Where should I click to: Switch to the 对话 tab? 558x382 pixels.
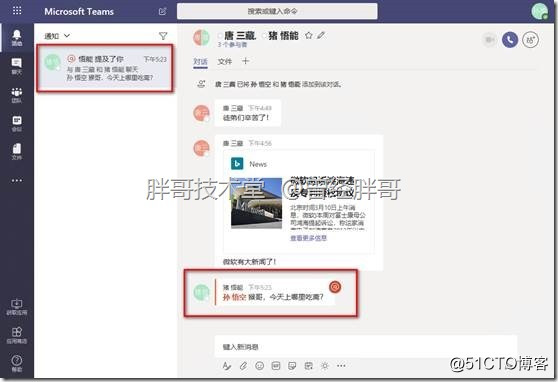[x=200, y=62]
